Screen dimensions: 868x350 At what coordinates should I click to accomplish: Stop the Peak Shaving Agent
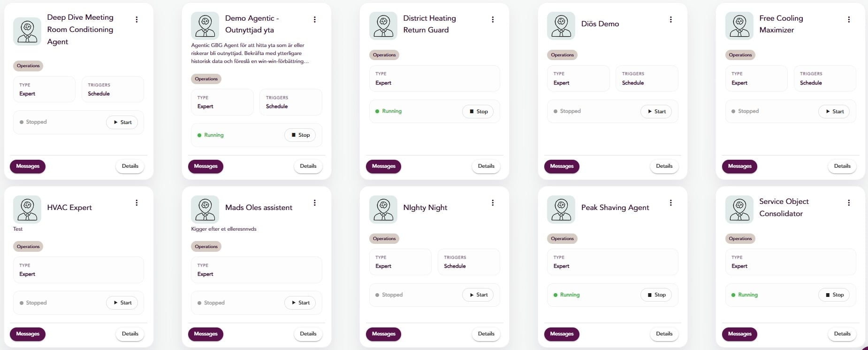pyautogui.click(x=656, y=295)
